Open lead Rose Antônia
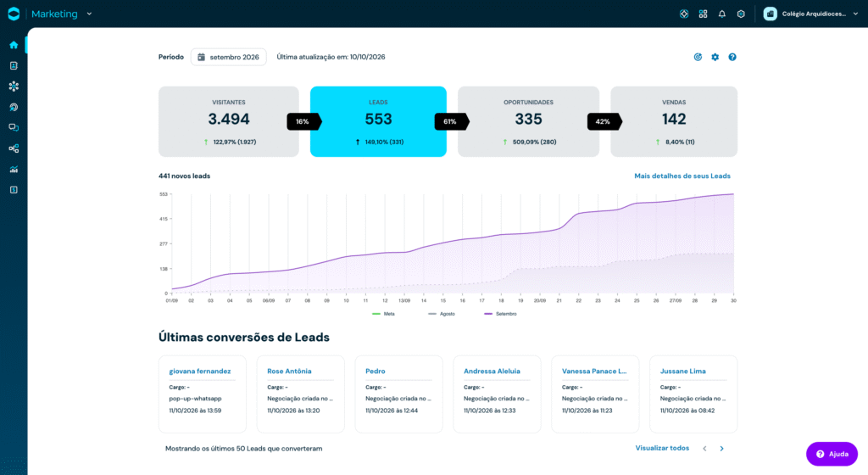868x475 pixels. click(x=289, y=371)
